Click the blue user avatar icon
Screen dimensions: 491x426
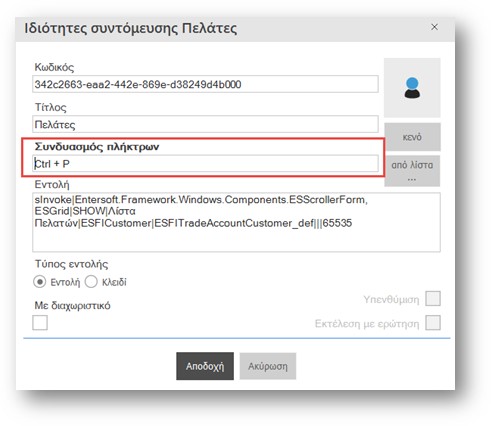[x=412, y=88]
